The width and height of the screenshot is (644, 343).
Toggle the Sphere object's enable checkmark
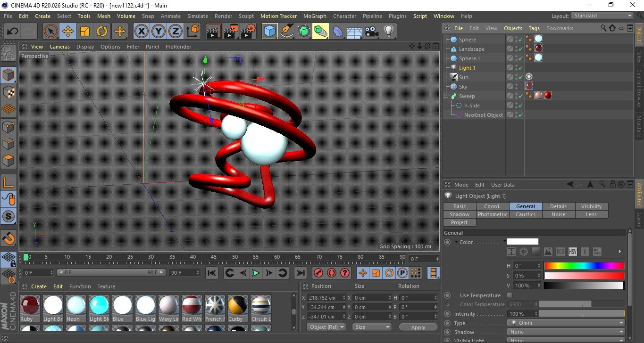[520, 40]
